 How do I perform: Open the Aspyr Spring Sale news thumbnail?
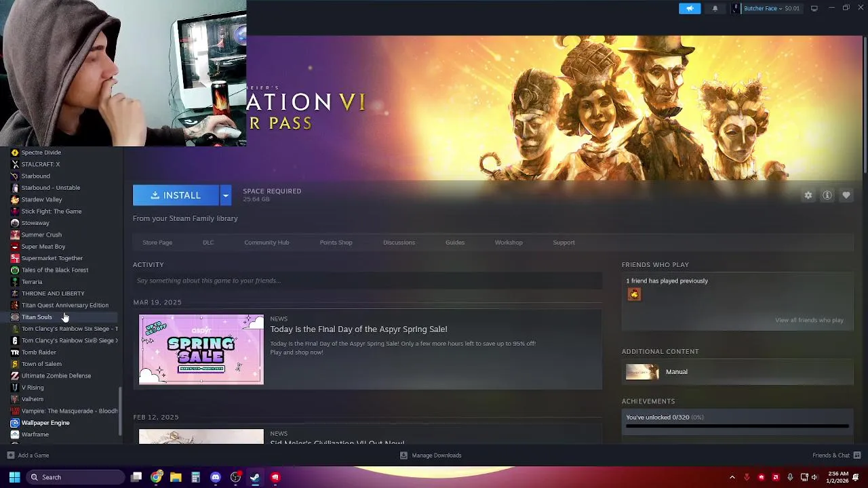[201, 349]
